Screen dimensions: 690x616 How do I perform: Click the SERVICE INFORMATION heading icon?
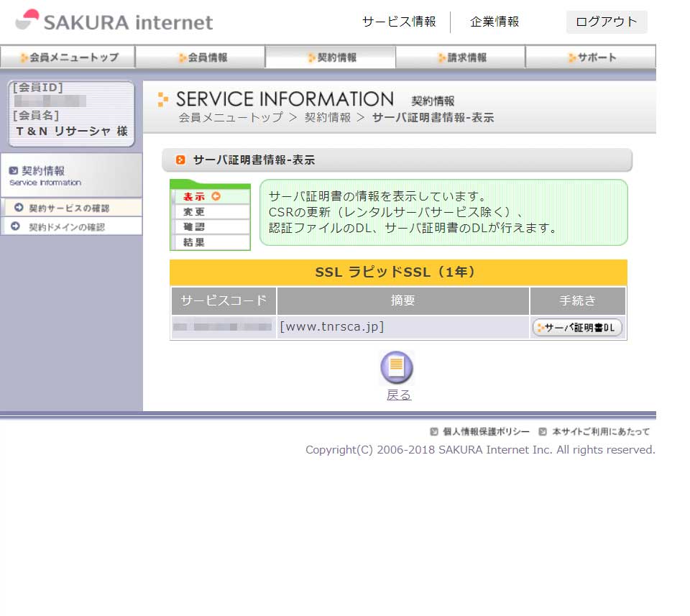pyautogui.click(x=163, y=99)
